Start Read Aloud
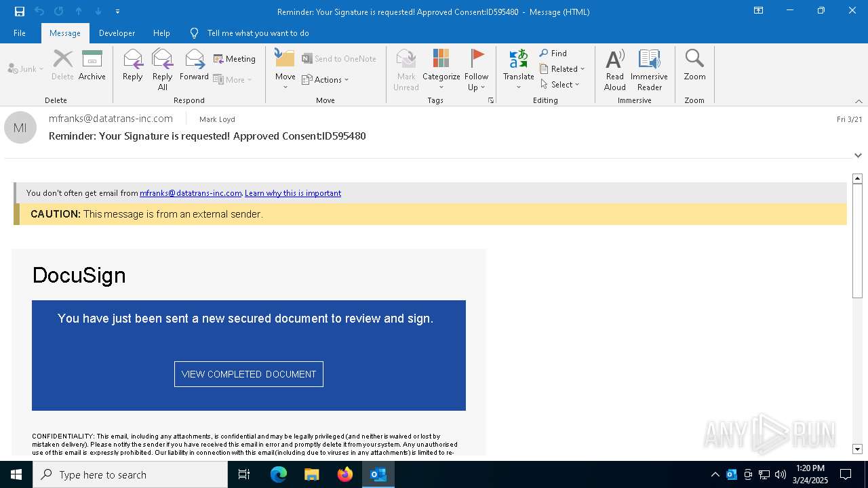The height and width of the screenshot is (488, 868). click(615, 70)
